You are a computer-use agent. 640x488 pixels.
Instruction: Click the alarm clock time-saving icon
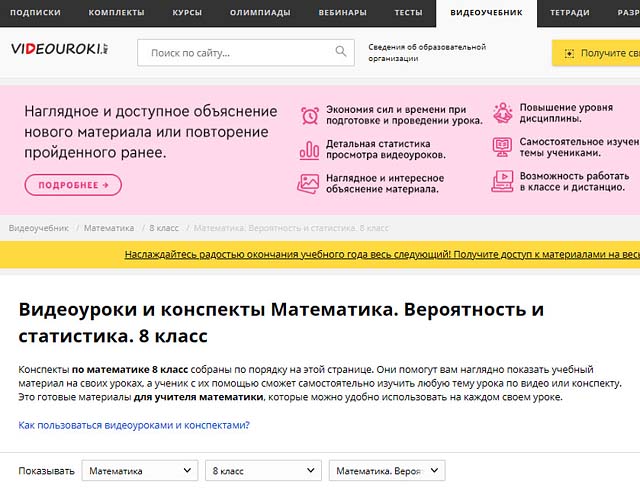pyautogui.click(x=310, y=115)
